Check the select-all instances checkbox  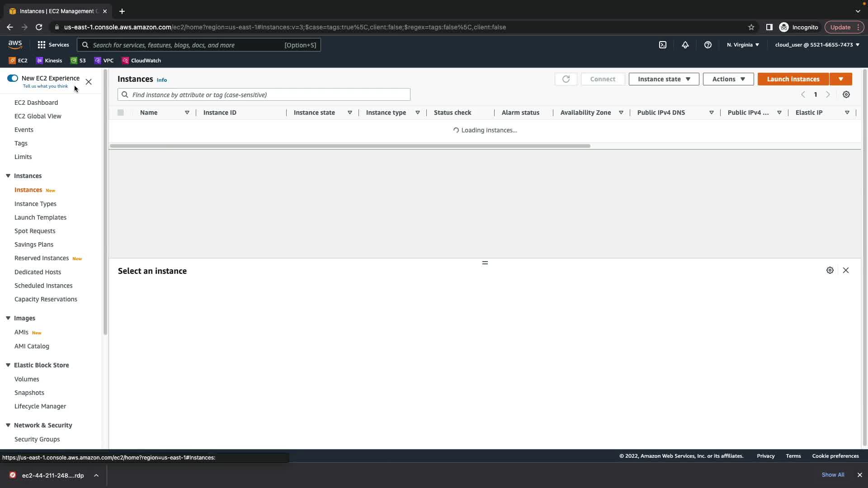121,113
